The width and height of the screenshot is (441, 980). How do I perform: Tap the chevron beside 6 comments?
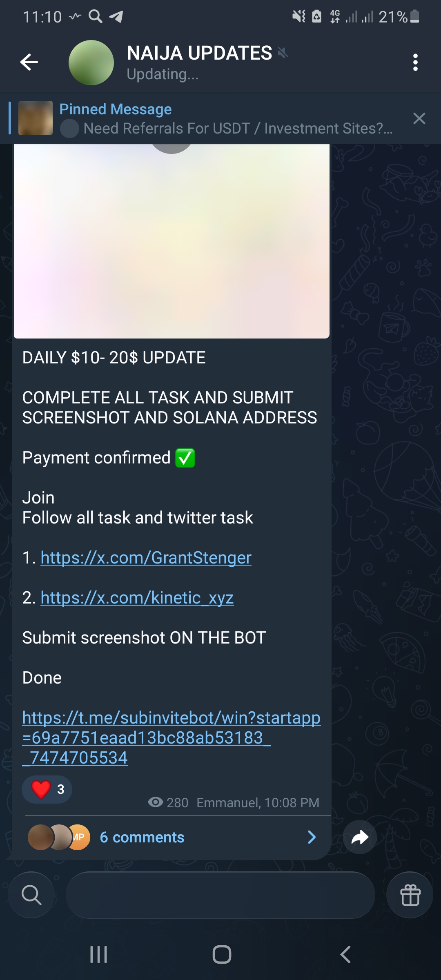pyautogui.click(x=312, y=837)
